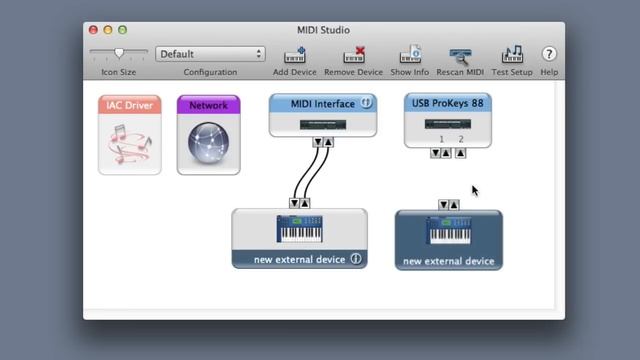Click up-arrow port of connected external device
Screen dimensions: 640x360
click(305, 203)
